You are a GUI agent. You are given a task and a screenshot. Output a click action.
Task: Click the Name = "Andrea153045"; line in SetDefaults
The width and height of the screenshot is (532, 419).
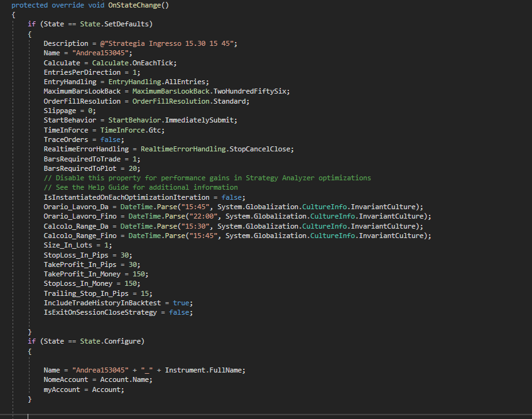(88, 53)
